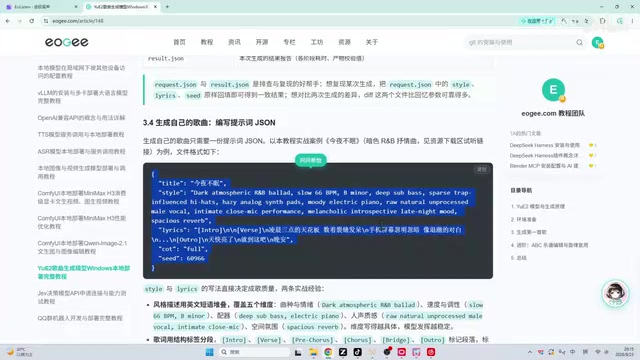The height and width of the screenshot is (360, 640).
Task: Open the 工坊 navigation item
Action: pos(317,42)
